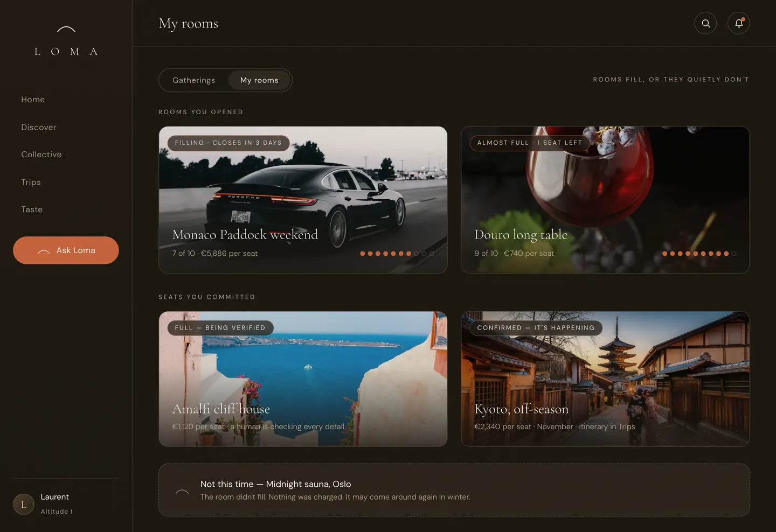
Task: Click the Monaco seat-fill dot indicator
Action: click(397, 254)
